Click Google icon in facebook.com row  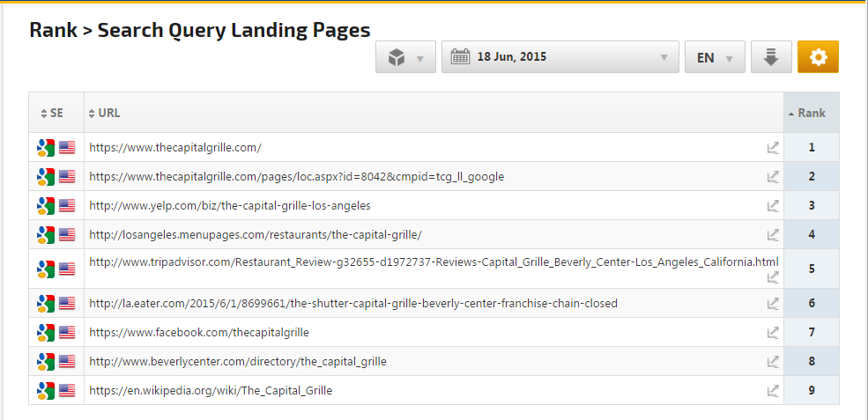(46, 333)
